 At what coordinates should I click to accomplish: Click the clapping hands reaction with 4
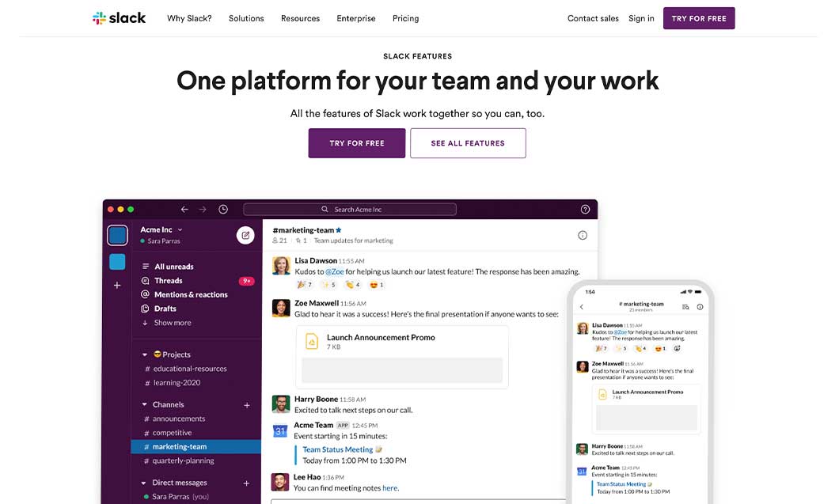(x=352, y=285)
